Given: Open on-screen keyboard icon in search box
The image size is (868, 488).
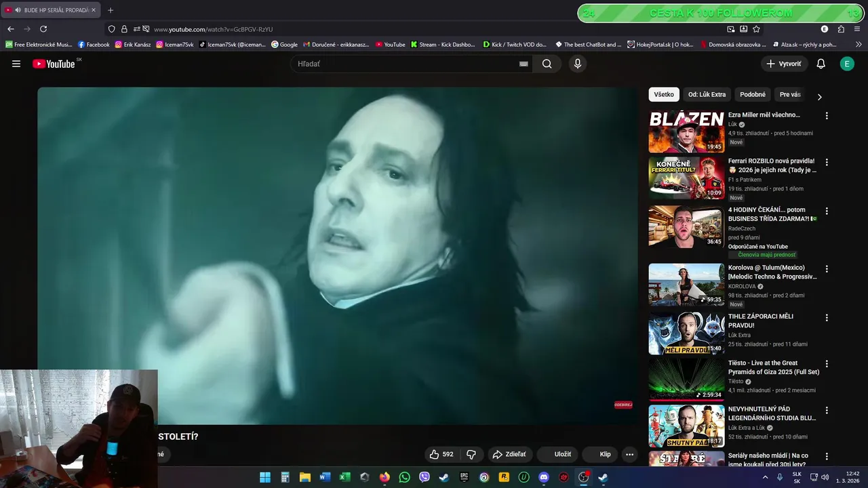Looking at the screenshot, I should (x=524, y=64).
